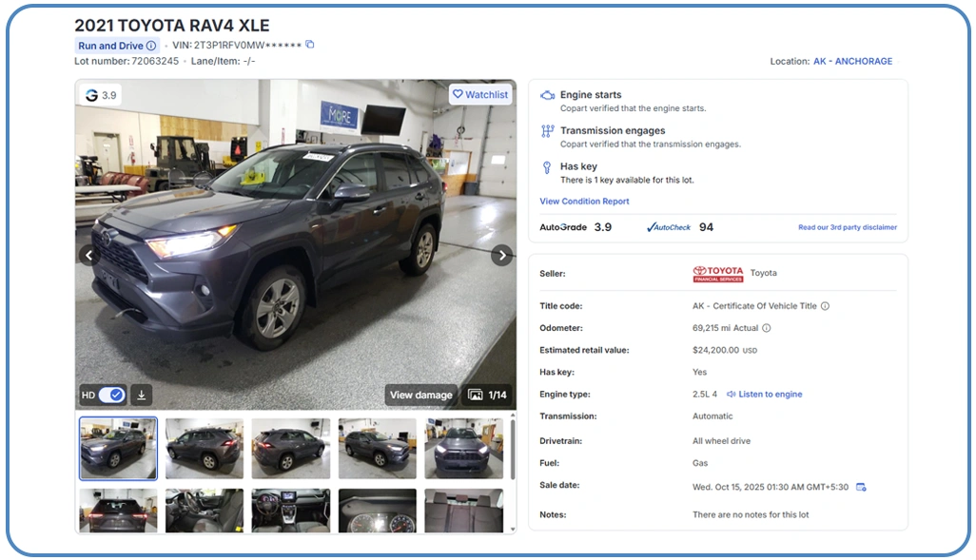Add sale date via the calendar icon
This screenshot has width=976, height=560.
coord(861,487)
